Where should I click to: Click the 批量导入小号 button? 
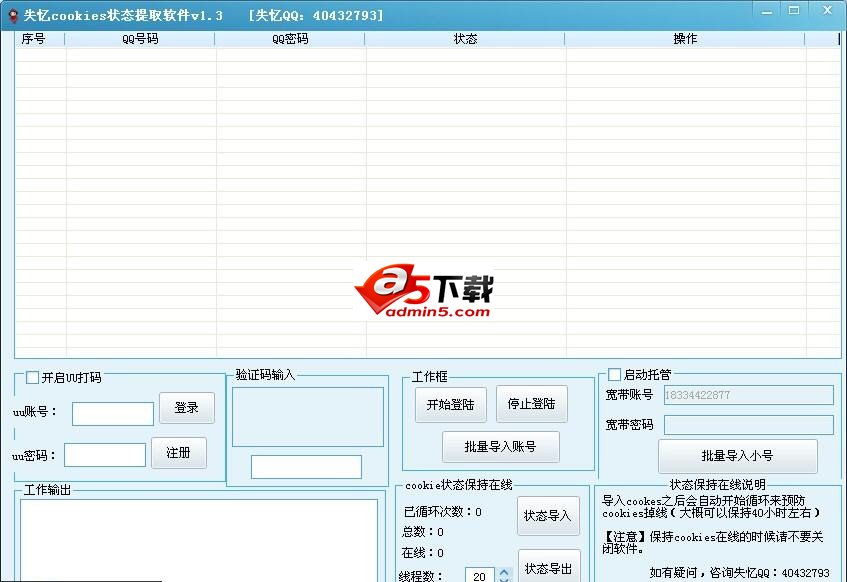pos(737,456)
